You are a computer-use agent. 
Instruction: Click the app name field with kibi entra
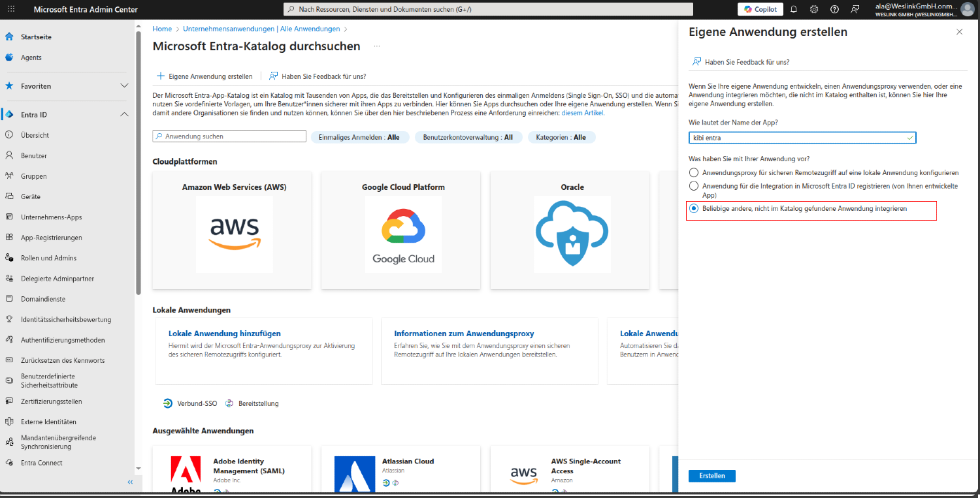coord(802,138)
